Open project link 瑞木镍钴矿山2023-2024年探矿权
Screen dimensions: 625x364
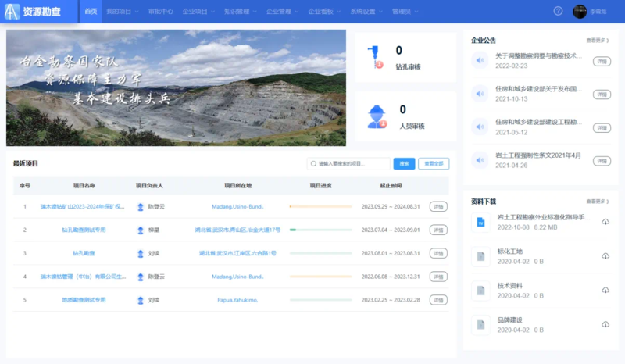[x=83, y=206]
